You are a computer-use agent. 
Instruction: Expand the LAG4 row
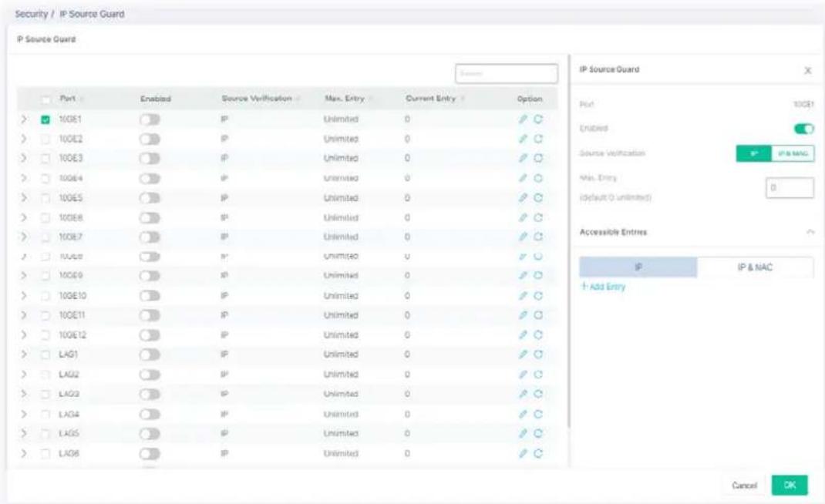(x=24, y=415)
